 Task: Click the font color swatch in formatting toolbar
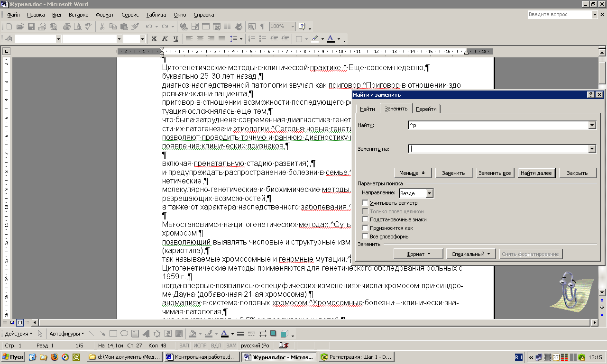[331, 39]
